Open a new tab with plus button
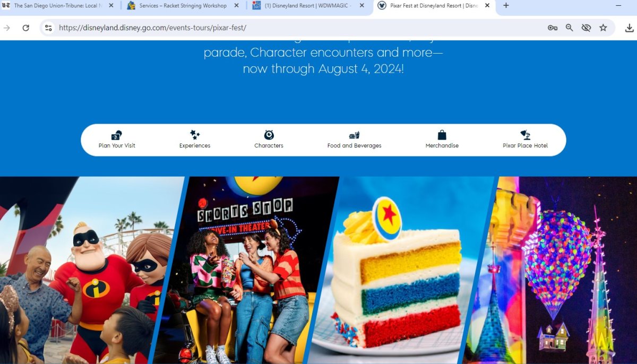637x364 pixels. (506, 6)
